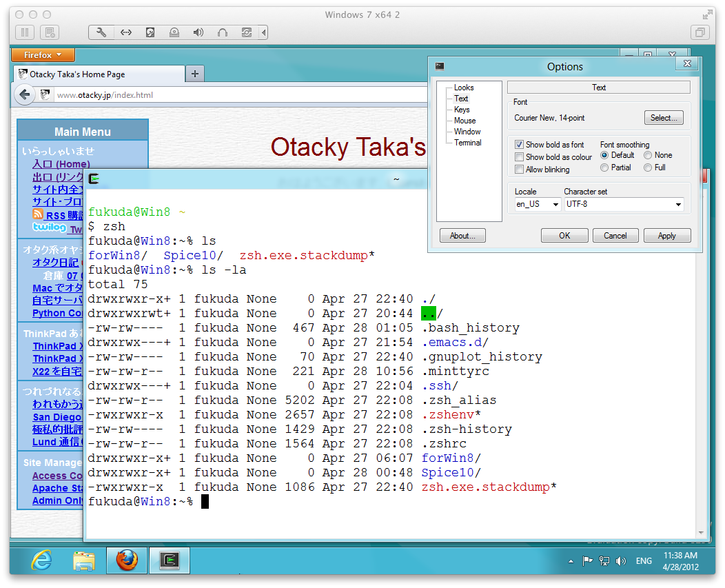Open the ENG input language indicator
The image size is (725, 588).
(644, 561)
